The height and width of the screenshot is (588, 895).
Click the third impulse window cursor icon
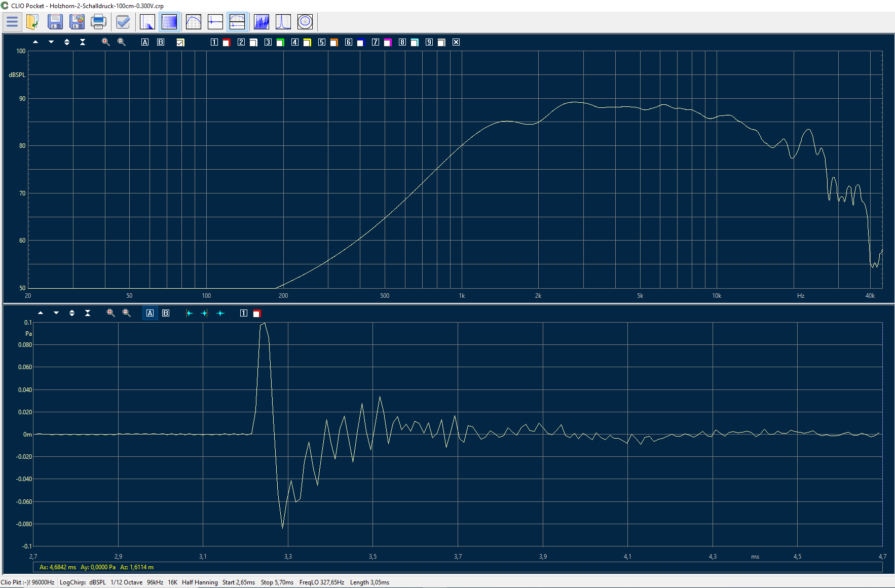point(220,313)
